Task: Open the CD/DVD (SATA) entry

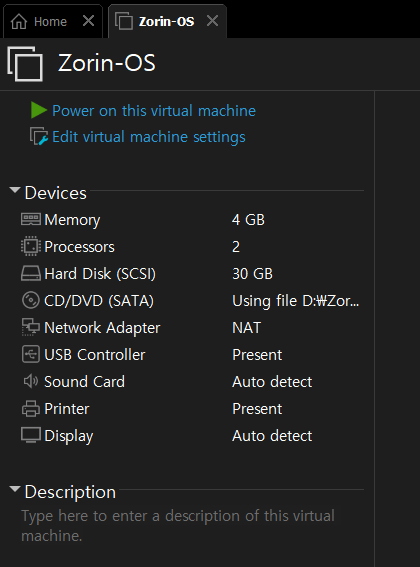Action: click(99, 301)
